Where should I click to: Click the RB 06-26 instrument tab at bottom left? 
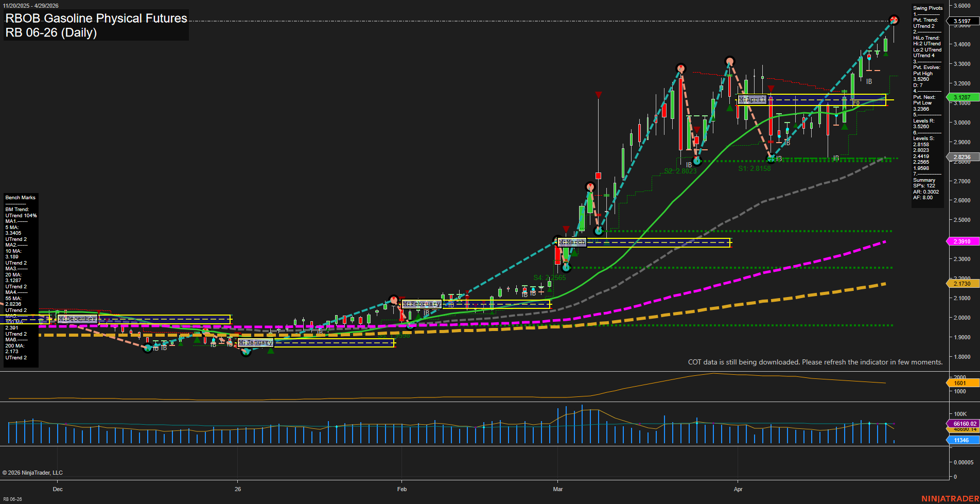(x=12, y=499)
